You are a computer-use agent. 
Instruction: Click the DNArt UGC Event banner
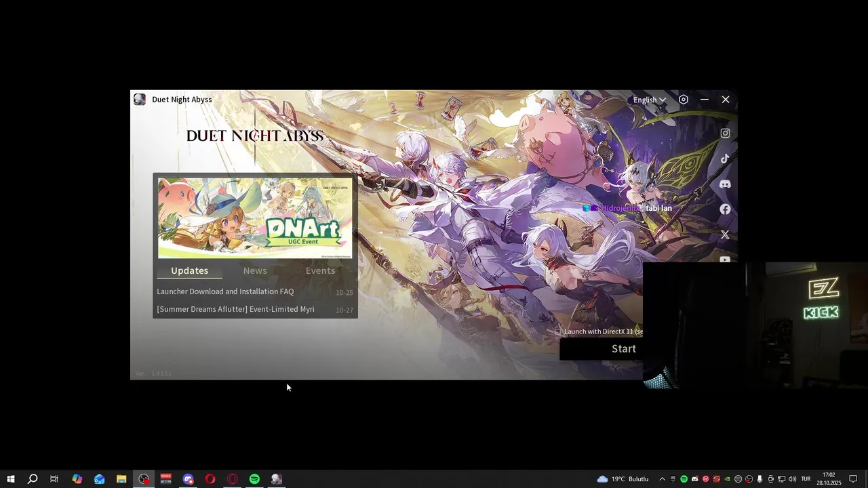point(255,218)
